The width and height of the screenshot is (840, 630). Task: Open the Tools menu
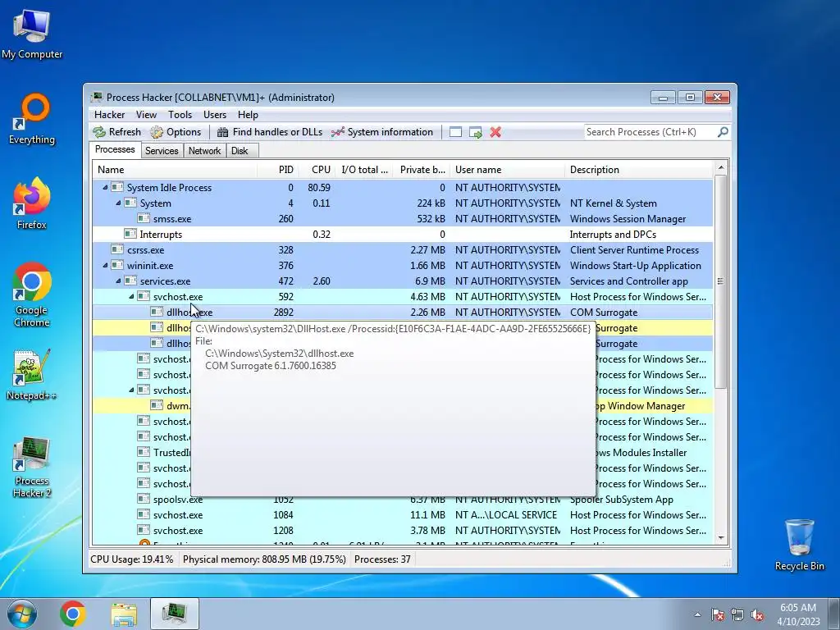pos(180,115)
